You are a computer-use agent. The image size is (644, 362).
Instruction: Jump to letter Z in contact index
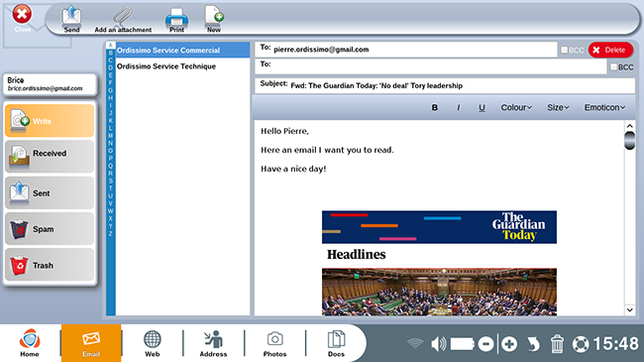click(110, 234)
